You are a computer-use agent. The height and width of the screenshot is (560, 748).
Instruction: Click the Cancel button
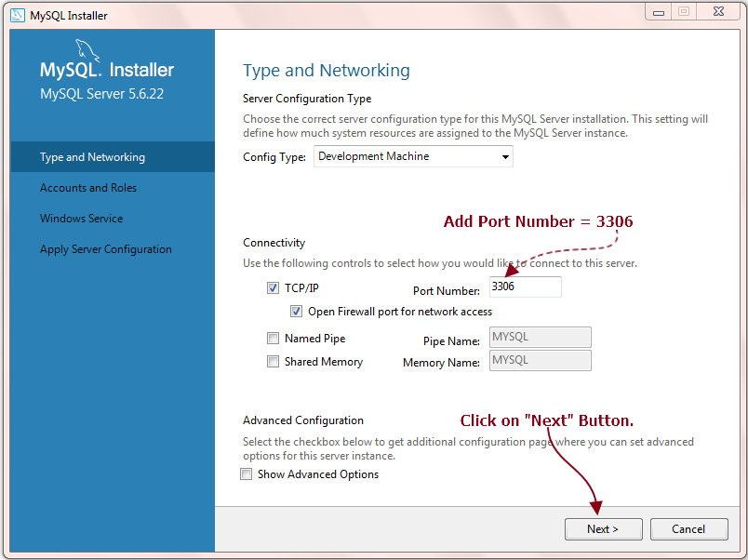click(688, 529)
